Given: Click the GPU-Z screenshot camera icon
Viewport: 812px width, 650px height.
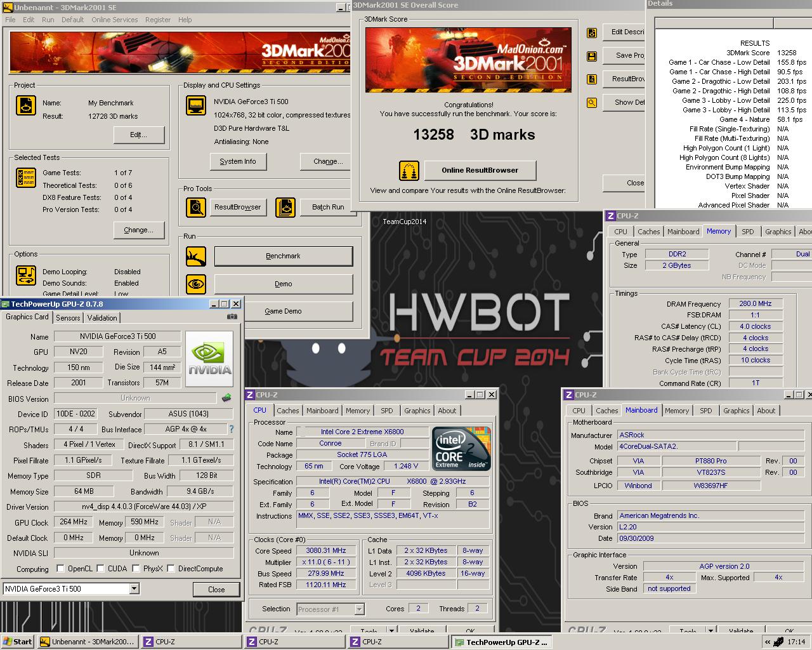Looking at the screenshot, I should tap(232, 317).
